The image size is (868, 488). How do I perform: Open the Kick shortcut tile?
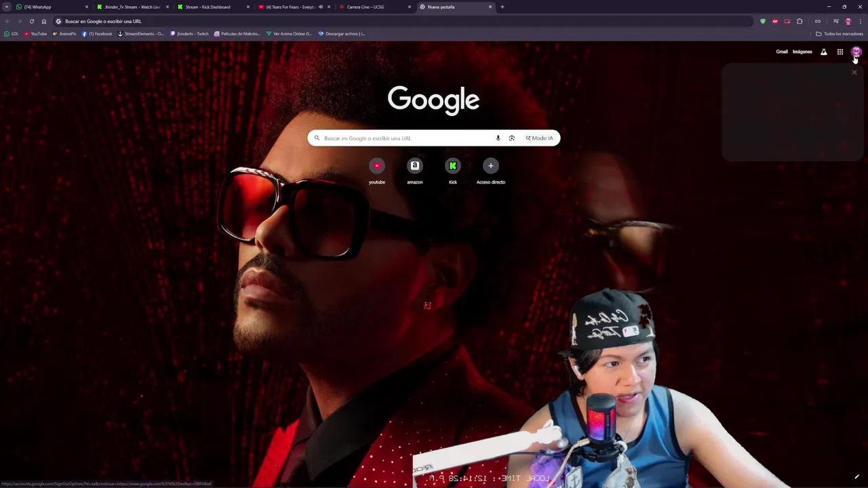[x=453, y=171]
